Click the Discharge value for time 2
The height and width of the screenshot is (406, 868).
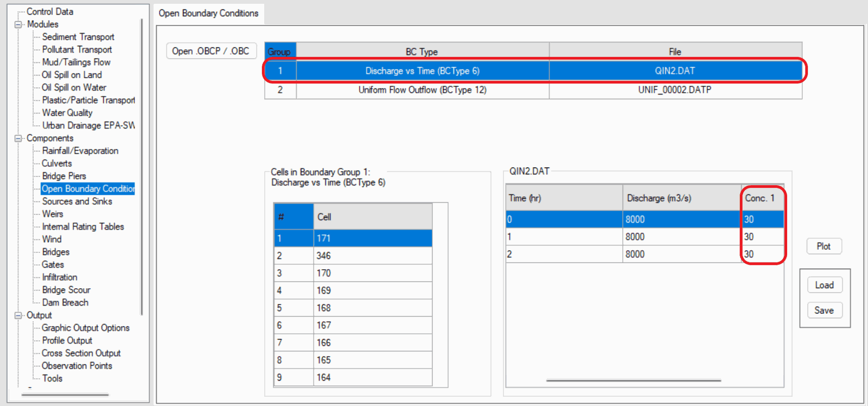tap(681, 255)
